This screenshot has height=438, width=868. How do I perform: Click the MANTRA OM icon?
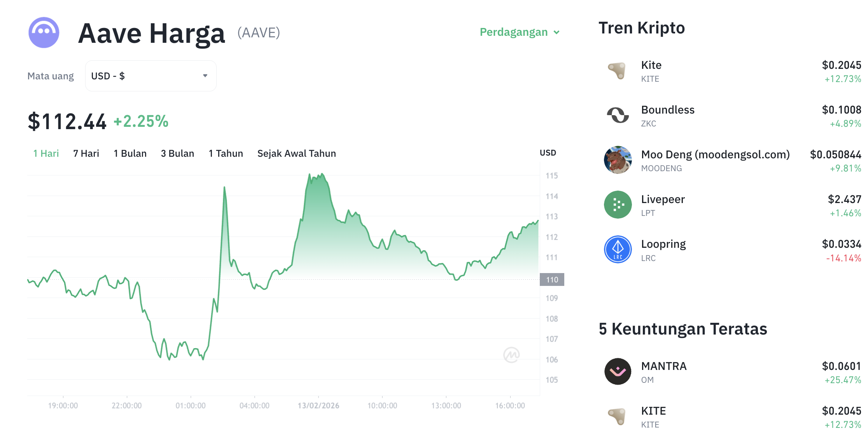618,371
